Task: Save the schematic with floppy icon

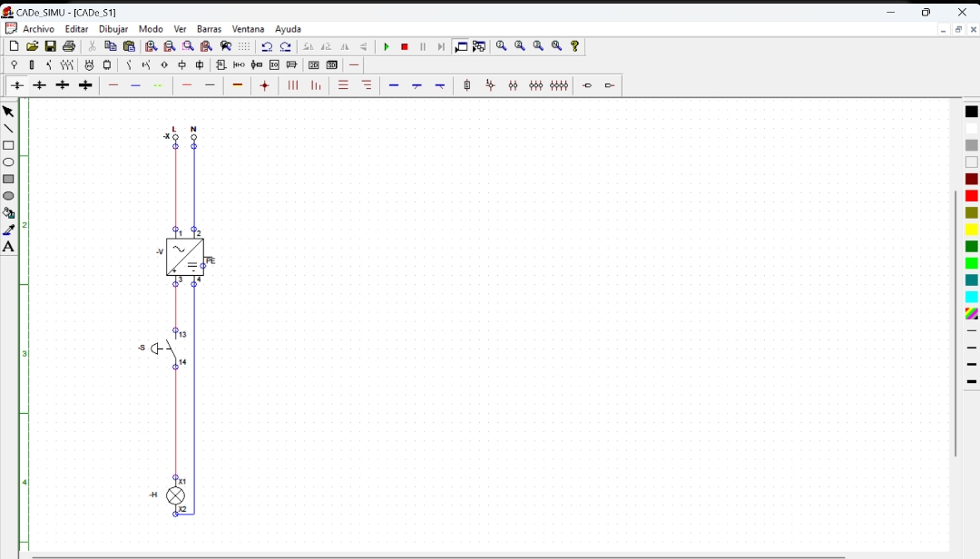Action: [x=51, y=46]
